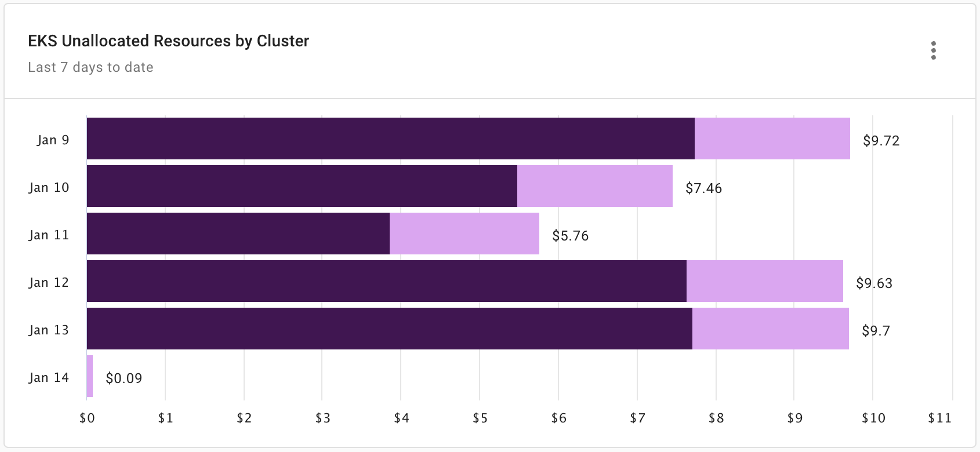
Task: Open the three-dot options menu
Action: tap(934, 51)
